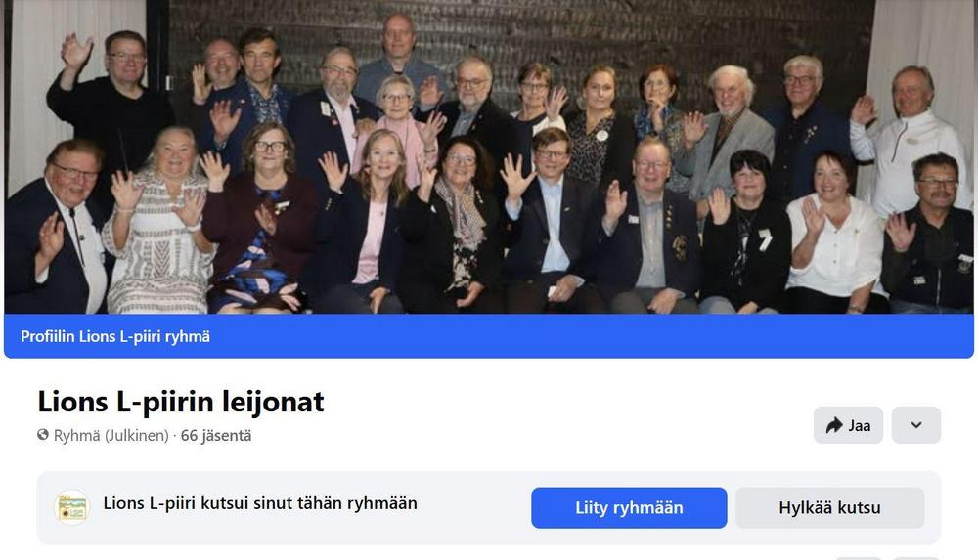The height and width of the screenshot is (560, 978).
Task: Click the man in the light blue shirt in the front row
Action: (552, 218)
